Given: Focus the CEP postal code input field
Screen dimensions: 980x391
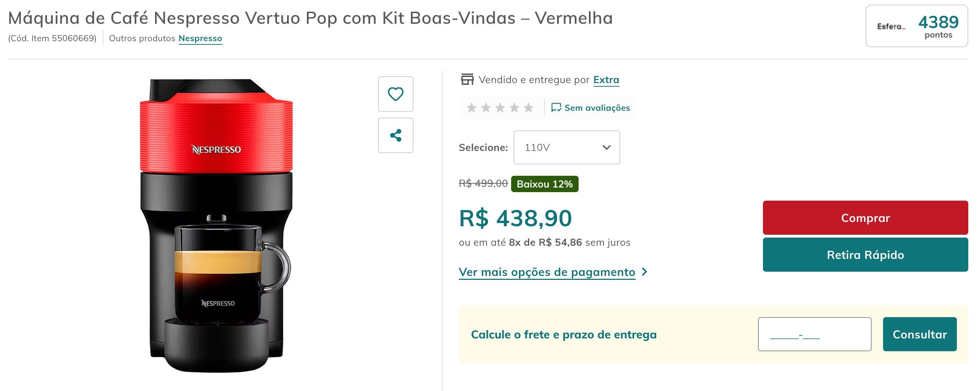Looking at the screenshot, I should coord(814,334).
